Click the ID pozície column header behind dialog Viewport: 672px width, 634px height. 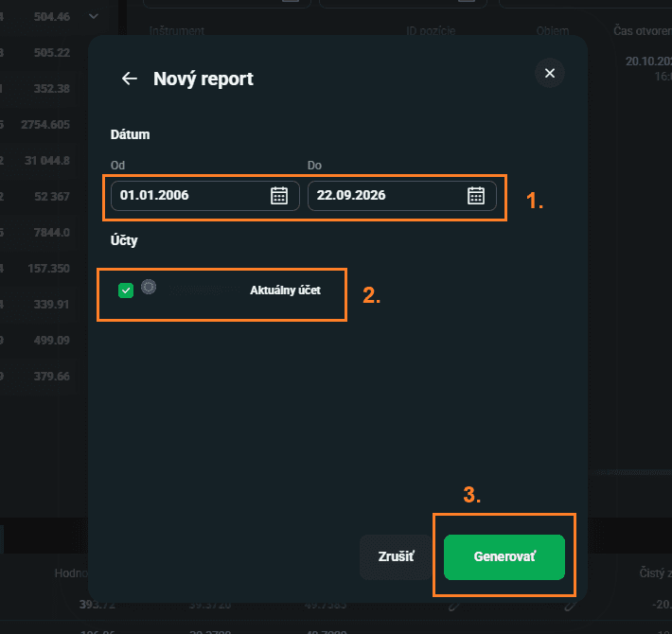[x=431, y=31]
